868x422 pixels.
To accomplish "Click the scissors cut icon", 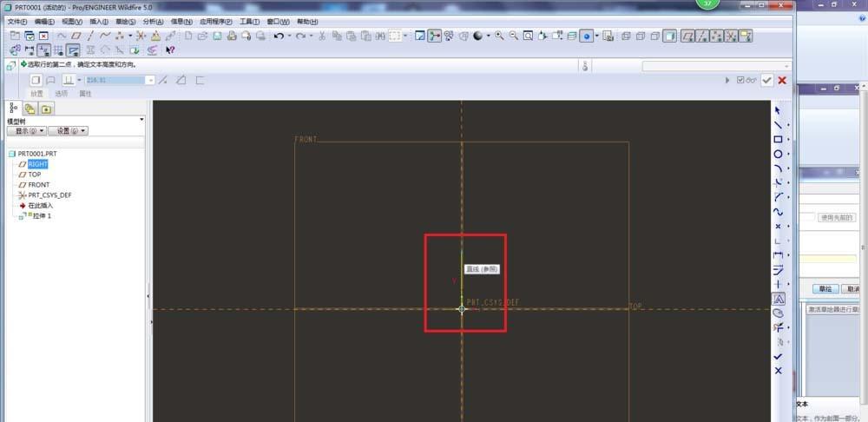I will [x=321, y=36].
